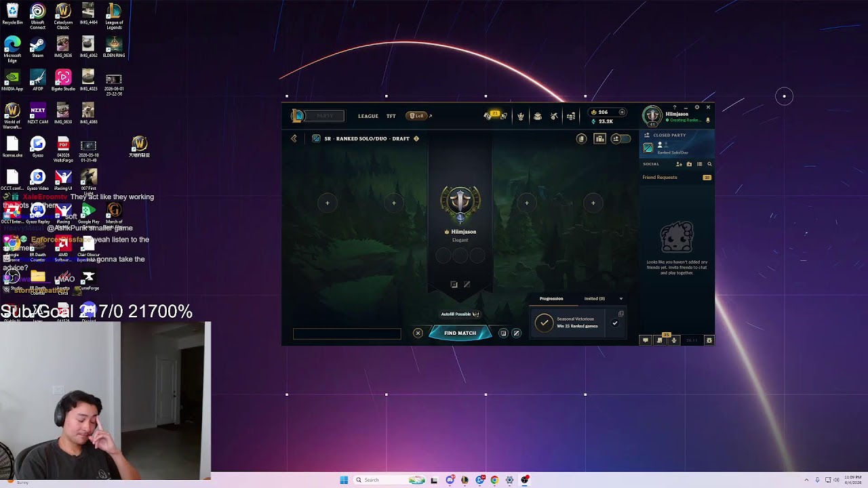Click the slashed icon right of Find Match
Viewport: 868px width, 488px height.
[x=516, y=333]
